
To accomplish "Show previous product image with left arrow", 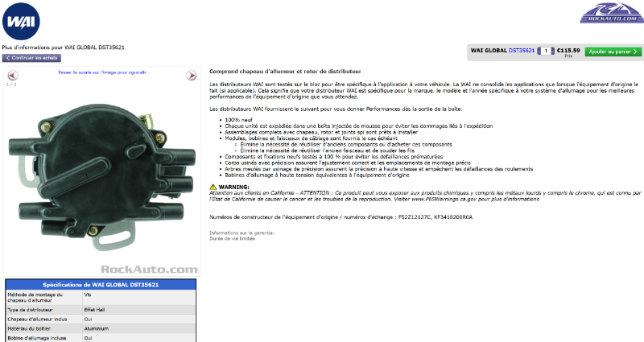I will point(13,75).
